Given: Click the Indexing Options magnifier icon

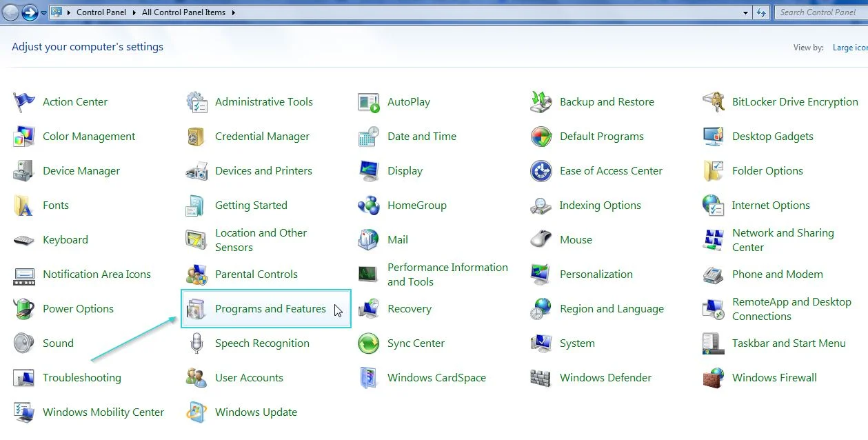Looking at the screenshot, I should [541, 206].
